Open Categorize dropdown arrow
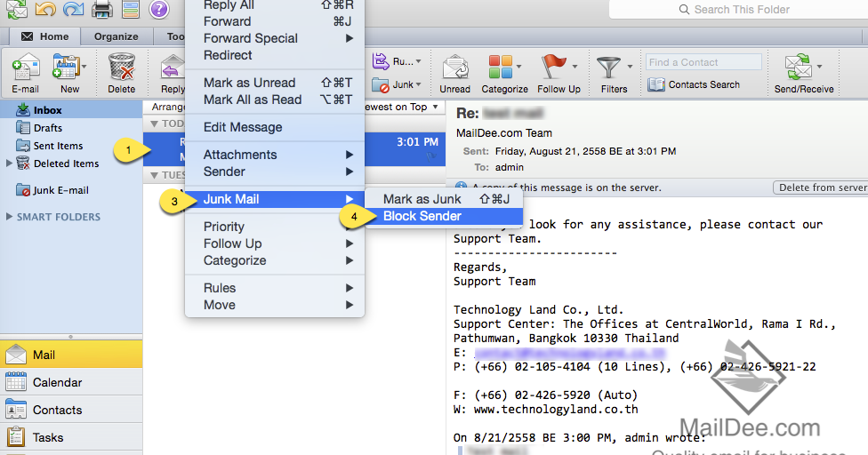The width and height of the screenshot is (868, 455). click(518, 67)
